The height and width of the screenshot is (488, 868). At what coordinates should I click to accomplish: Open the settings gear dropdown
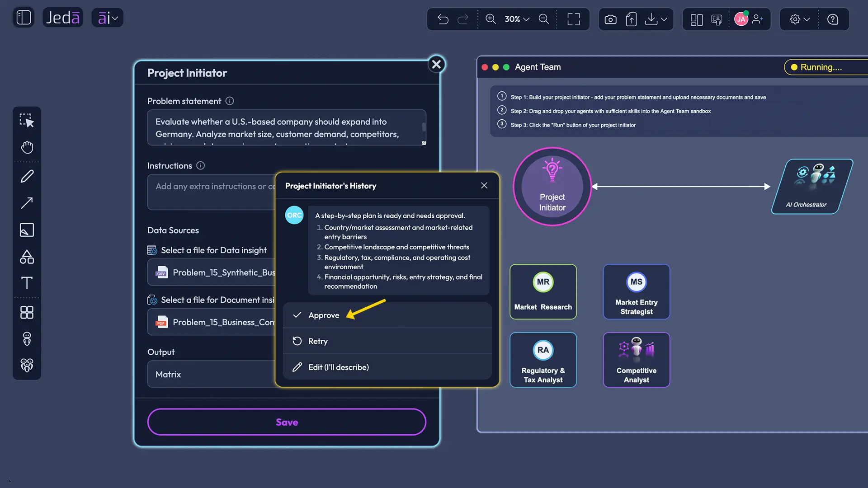800,19
